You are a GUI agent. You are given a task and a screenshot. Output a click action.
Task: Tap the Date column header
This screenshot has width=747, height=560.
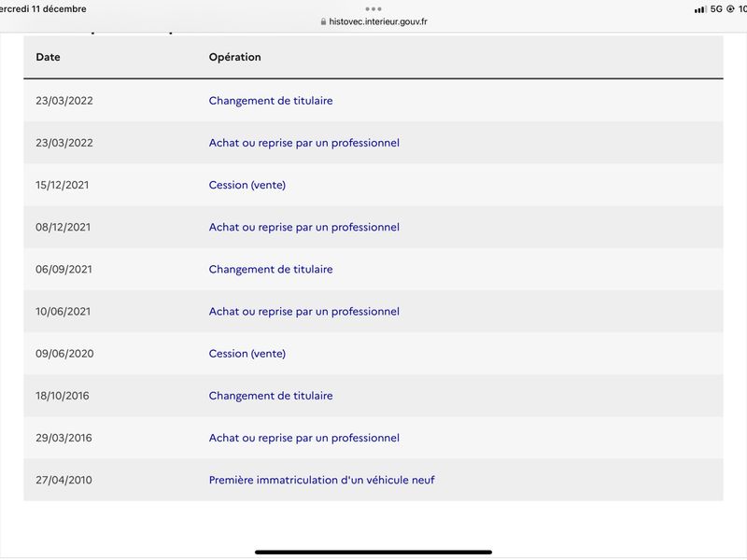(x=49, y=57)
